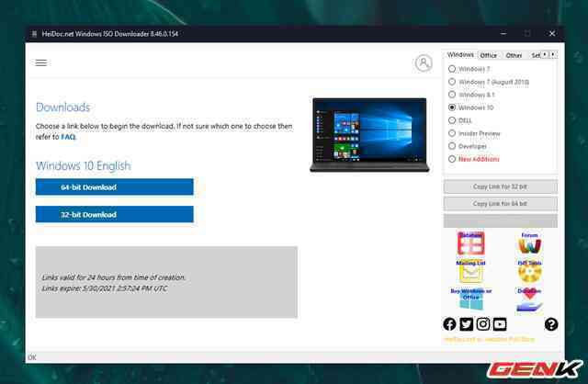Click Copy Link for 64 bit
This screenshot has width=588, height=384.
pos(500,204)
